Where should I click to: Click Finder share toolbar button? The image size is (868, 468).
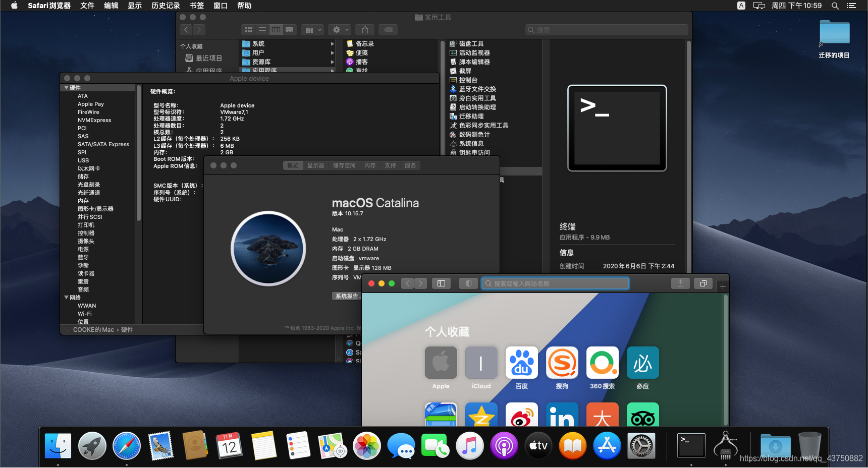tap(365, 30)
